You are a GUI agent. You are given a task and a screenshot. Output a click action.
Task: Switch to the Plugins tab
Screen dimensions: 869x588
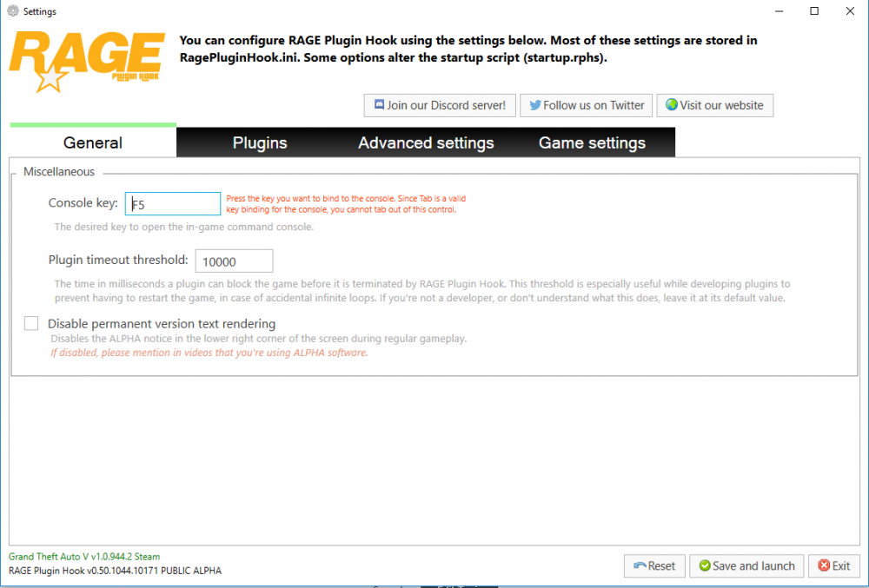pos(260,142)
